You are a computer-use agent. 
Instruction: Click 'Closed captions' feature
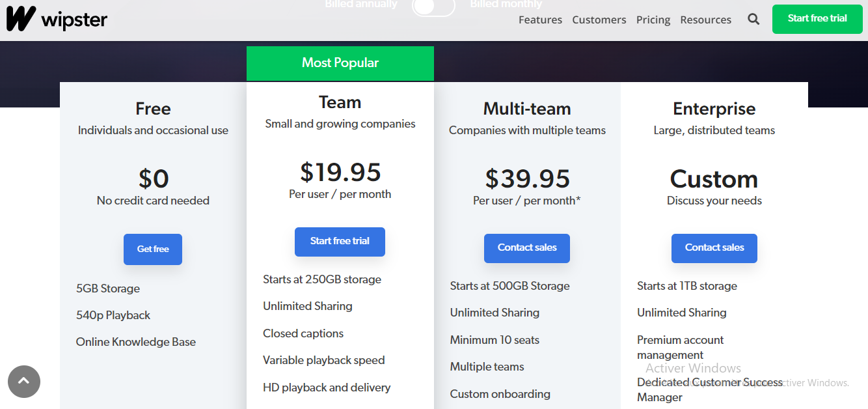tap(303, 333)
